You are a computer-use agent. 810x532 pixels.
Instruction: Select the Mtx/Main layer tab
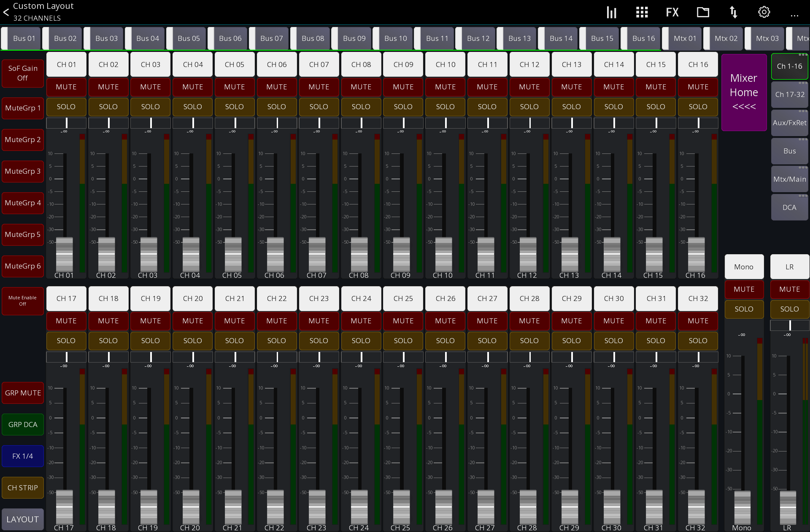point(790,180)
